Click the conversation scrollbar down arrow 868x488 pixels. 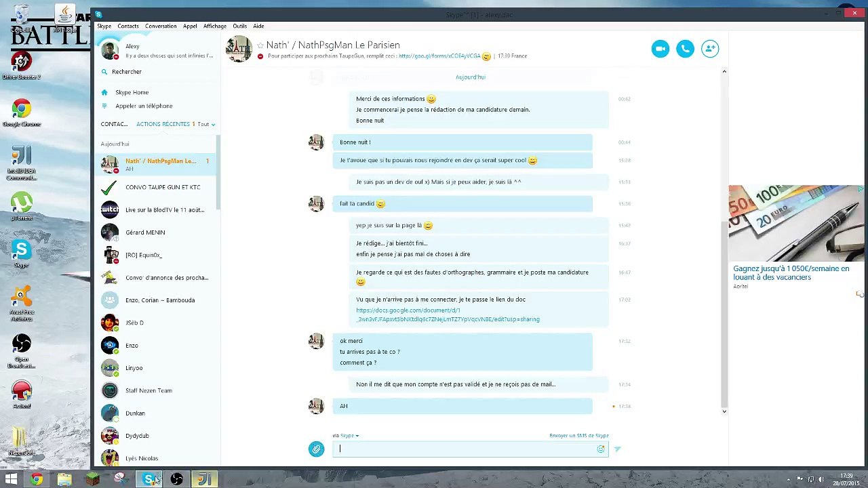724,411
